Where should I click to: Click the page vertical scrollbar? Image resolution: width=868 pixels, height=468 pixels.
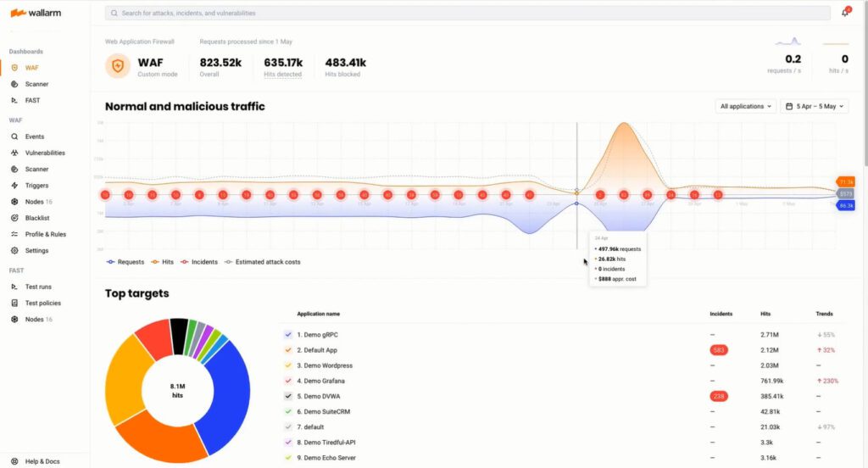pos(865,83)
